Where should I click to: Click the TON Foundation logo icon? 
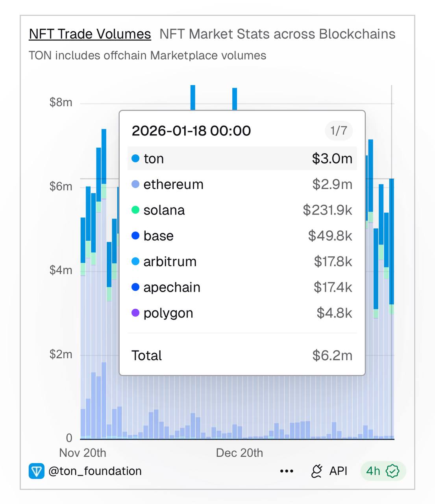(x=37, y=471)
